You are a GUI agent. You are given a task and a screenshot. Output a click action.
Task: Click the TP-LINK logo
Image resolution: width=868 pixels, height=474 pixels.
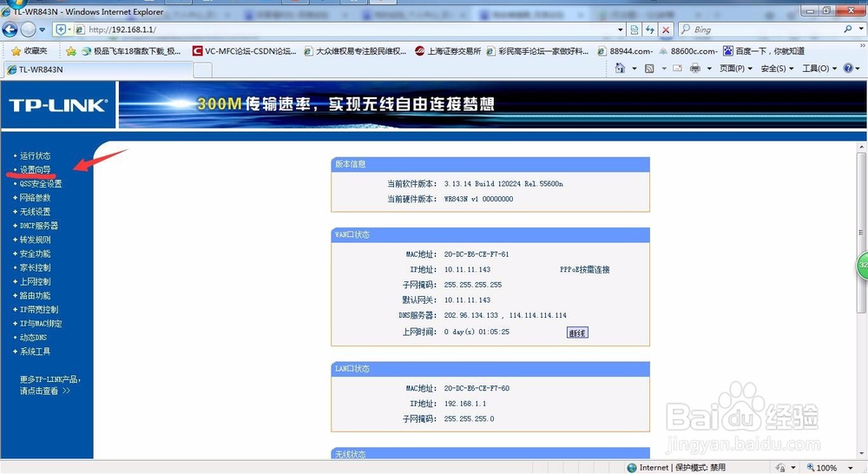[x=58, y=105]
